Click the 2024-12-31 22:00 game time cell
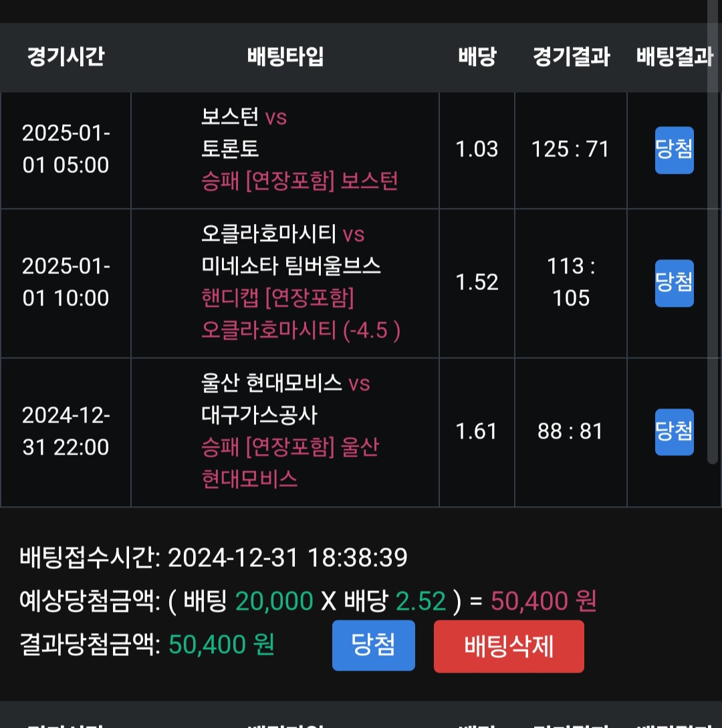The image size is (722, 728). click(x=66, y=431)
